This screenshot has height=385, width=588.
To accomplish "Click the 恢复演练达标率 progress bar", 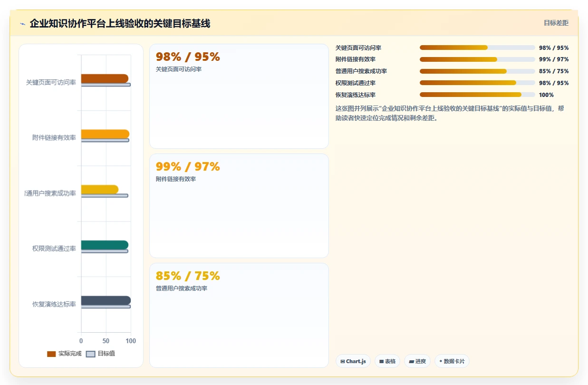I will pyautogui.click(x=477, y=95).
